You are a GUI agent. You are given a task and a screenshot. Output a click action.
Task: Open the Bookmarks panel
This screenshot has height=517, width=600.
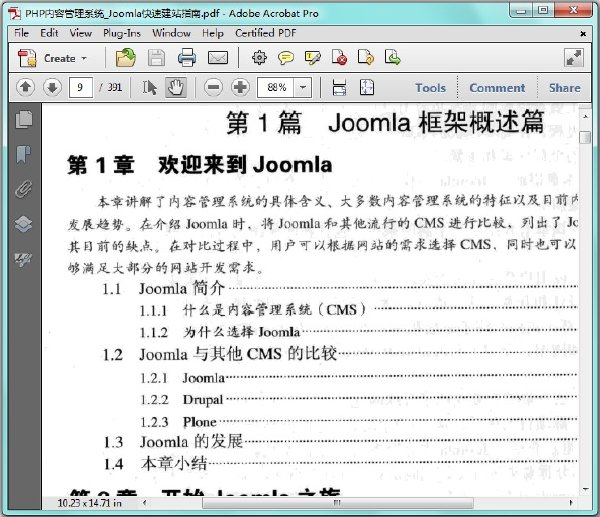[x=23, y=154]
